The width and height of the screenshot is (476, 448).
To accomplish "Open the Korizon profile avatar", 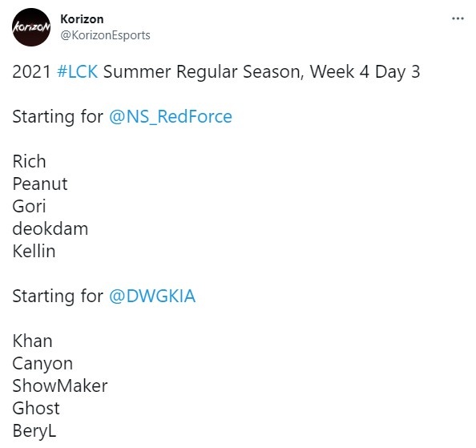I will tap(31, 27).
